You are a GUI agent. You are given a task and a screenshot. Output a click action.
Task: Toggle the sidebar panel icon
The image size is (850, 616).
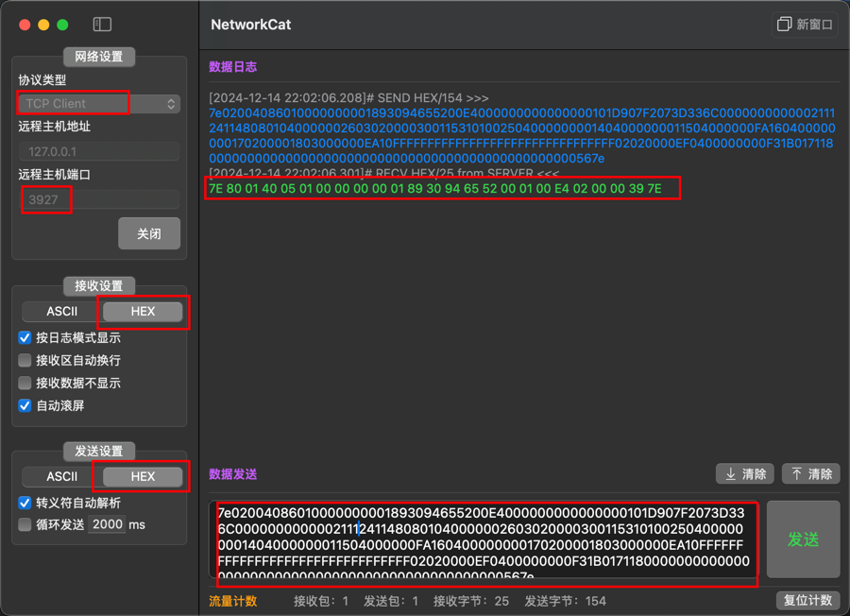[102, 25]
